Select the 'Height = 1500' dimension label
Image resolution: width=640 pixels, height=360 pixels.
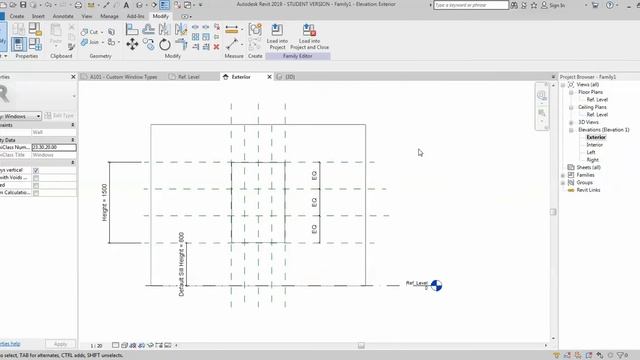pos(104,202)
